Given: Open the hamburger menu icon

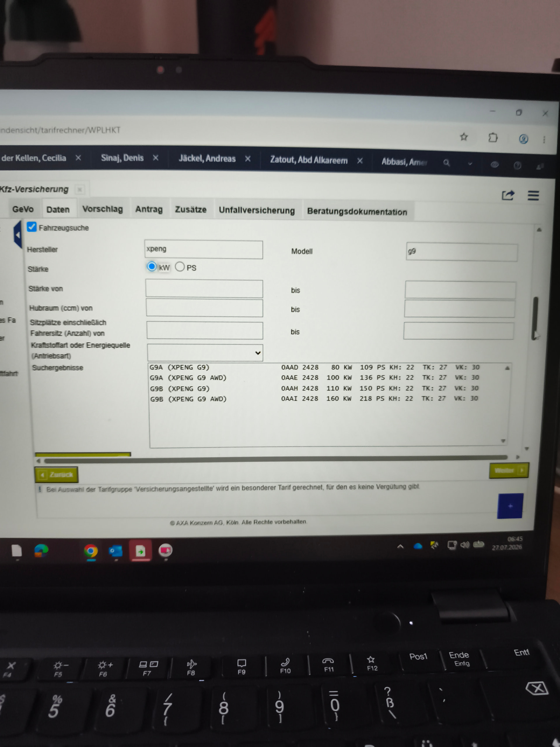Looking at the screenshot, I should pyautogui.click(x=533, y=196).
